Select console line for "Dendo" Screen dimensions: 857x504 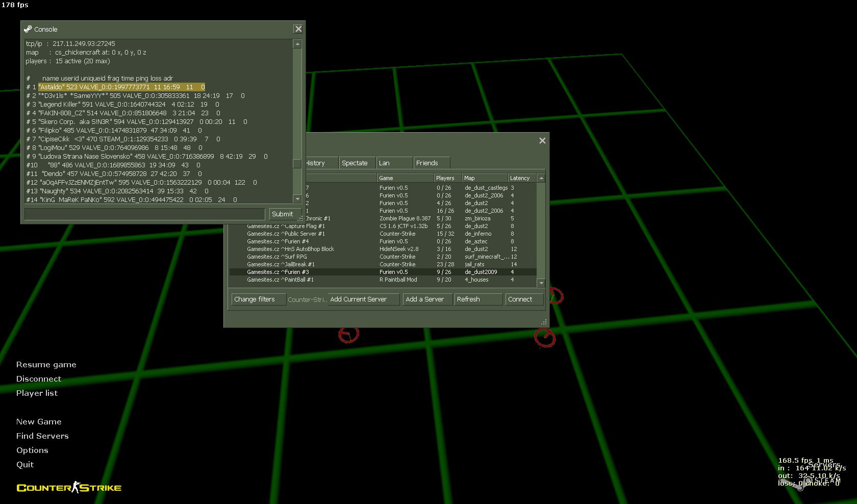point(114,174)
